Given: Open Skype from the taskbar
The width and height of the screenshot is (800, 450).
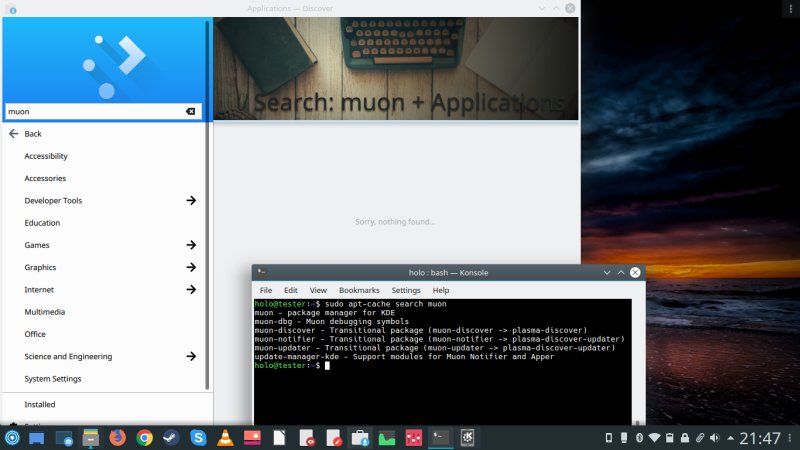Looking at the screenshot, I should [x=198, y=438].
